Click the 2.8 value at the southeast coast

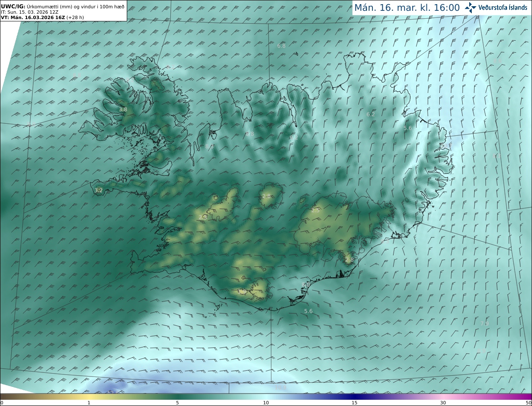coord(349,260)
